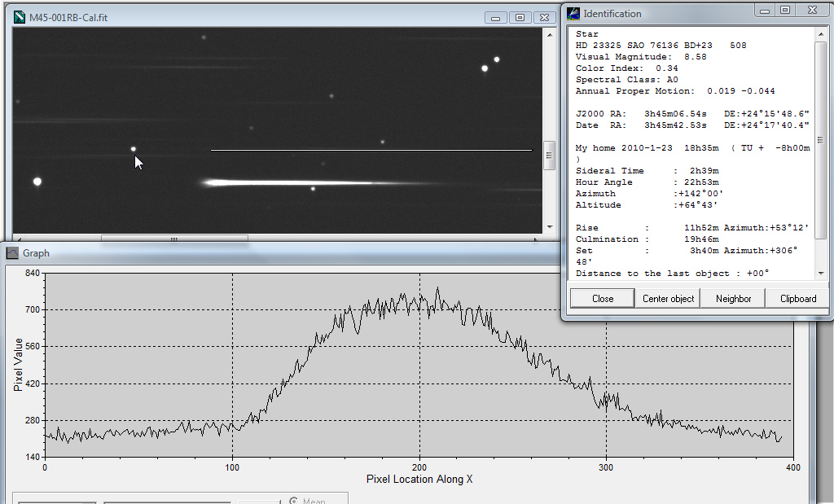This screenshot has height=504, width=834.
Task: Click Identification text scrollbar down arrow
Action: click(821, 274)
